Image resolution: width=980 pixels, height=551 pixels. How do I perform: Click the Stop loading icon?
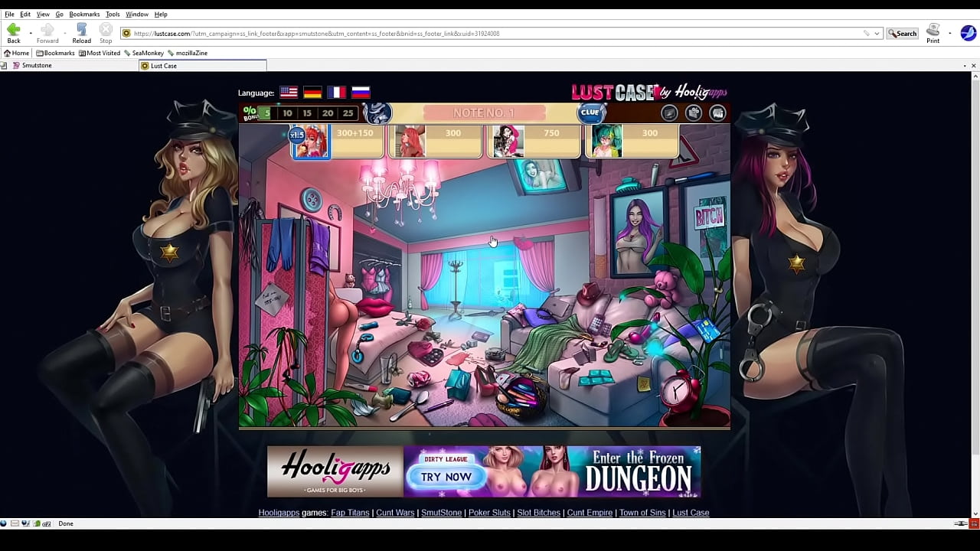(106, 31)
